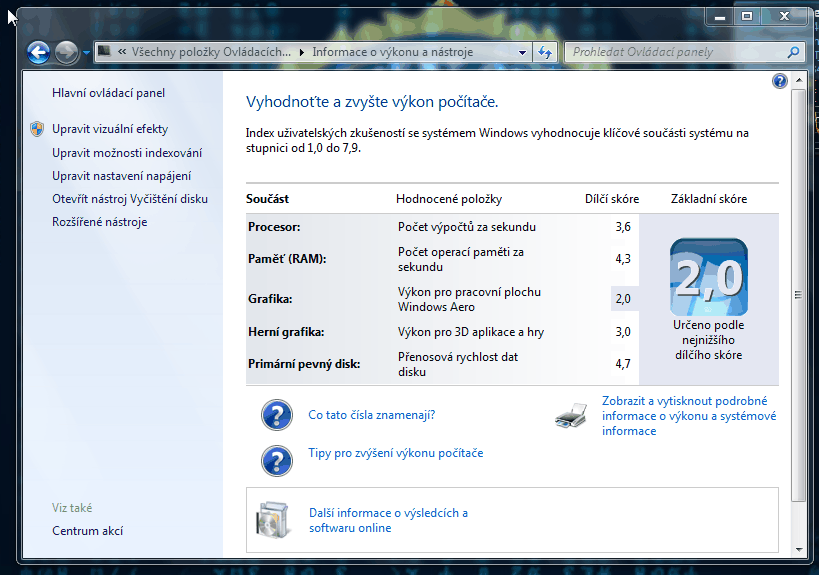The image size is (819, 575).
Task: Click the control panel icon in address bar
Action: pos(104,51)
